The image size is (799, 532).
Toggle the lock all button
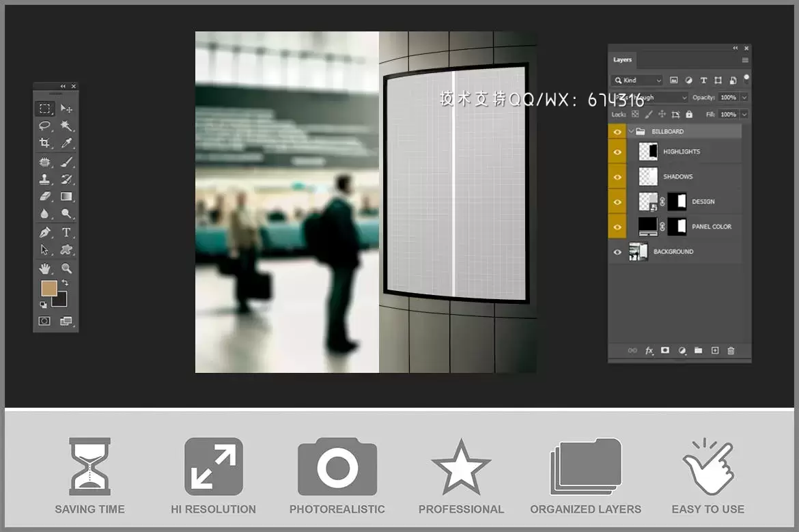pyautogui.click(x=689, y=115)
